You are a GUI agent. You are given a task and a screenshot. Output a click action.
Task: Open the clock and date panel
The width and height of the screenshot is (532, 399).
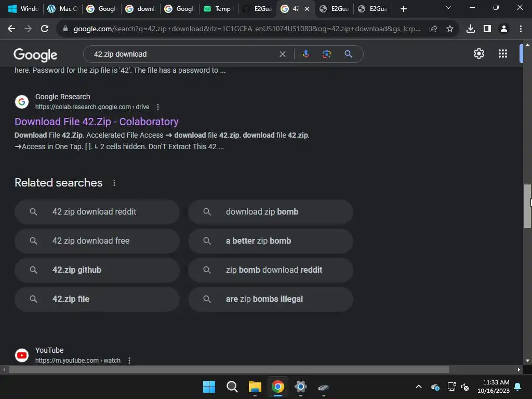tap(494, 387)
